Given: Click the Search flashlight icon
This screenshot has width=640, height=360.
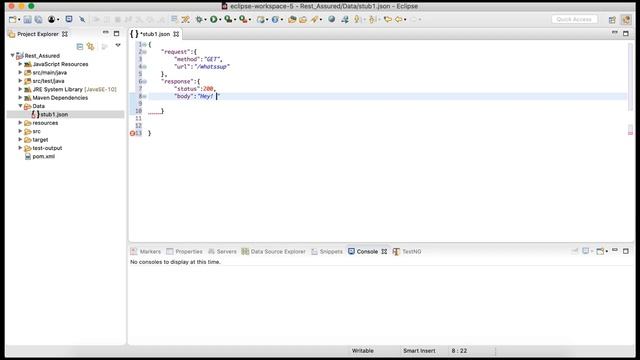Looking at the screenshot, I should 314,19.
